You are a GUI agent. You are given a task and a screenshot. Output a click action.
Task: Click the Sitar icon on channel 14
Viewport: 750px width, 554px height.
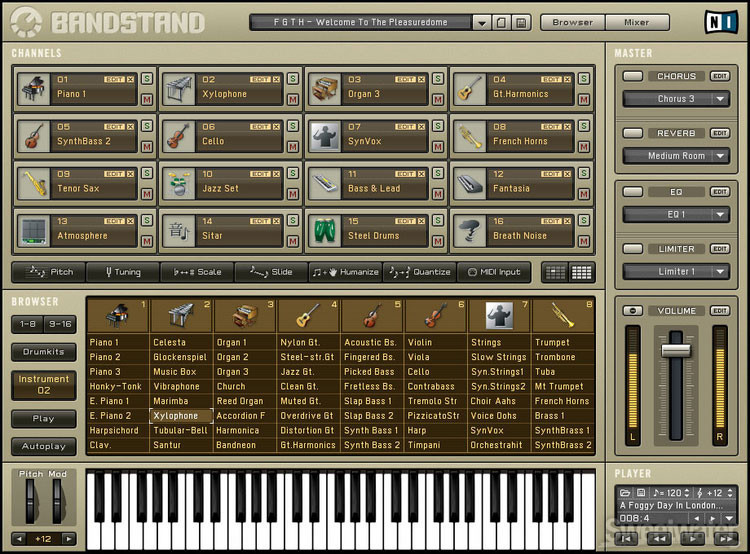click(179, 231)
